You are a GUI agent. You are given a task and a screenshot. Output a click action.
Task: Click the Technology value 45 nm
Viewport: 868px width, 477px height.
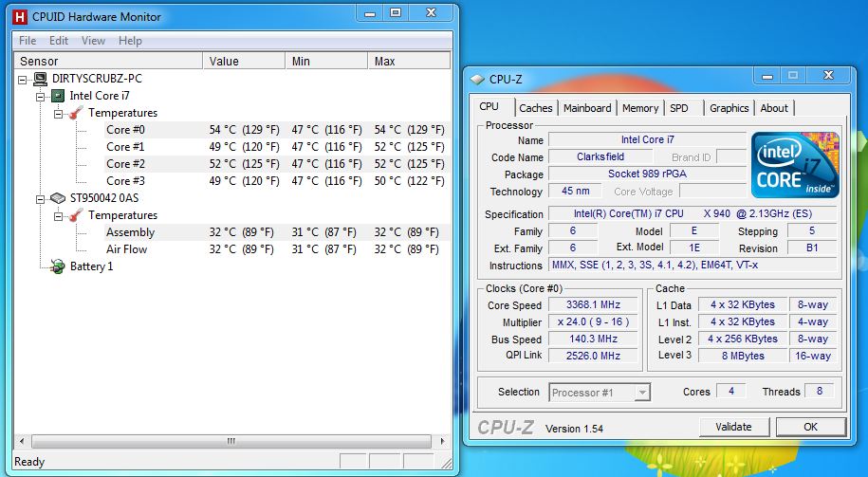575,191
